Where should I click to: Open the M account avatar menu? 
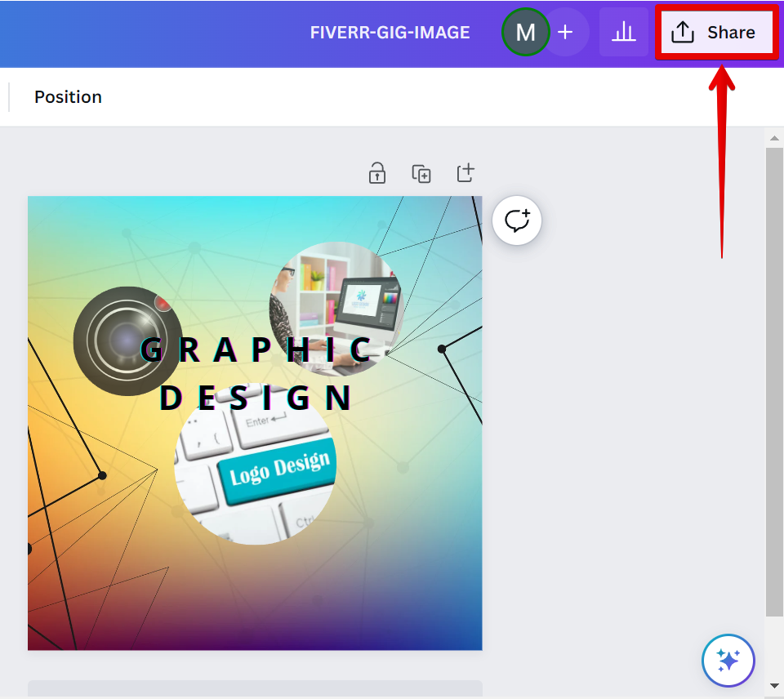pyautogui.click(x=525, y=32)
